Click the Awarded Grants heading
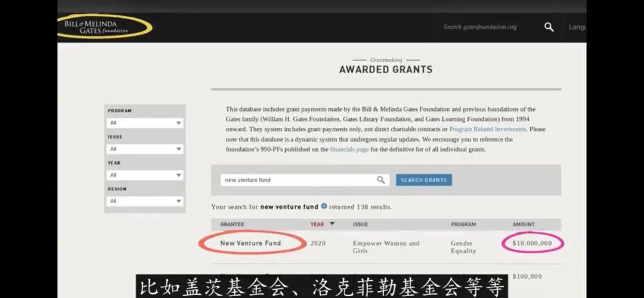 [x=386, y=69]
